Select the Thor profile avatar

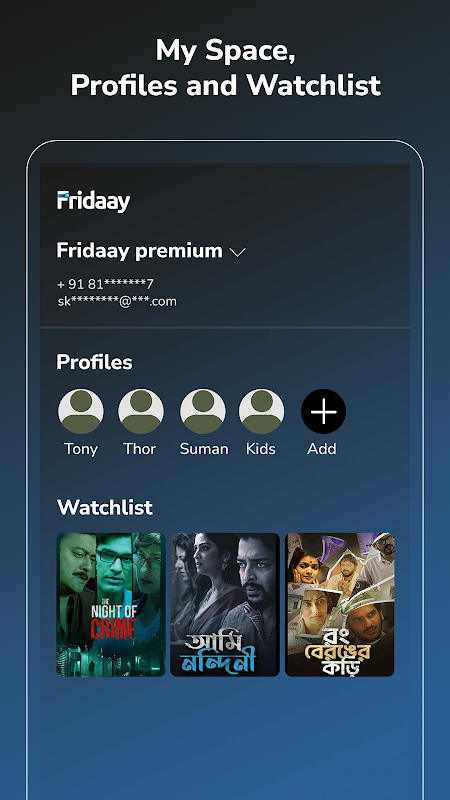(x=141, y=411)
